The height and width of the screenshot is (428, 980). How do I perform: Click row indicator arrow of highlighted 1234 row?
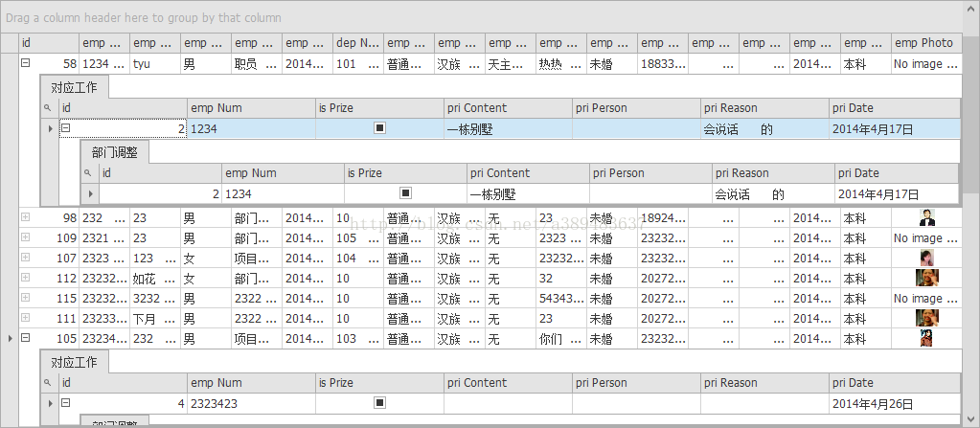(x=50, y=128)
